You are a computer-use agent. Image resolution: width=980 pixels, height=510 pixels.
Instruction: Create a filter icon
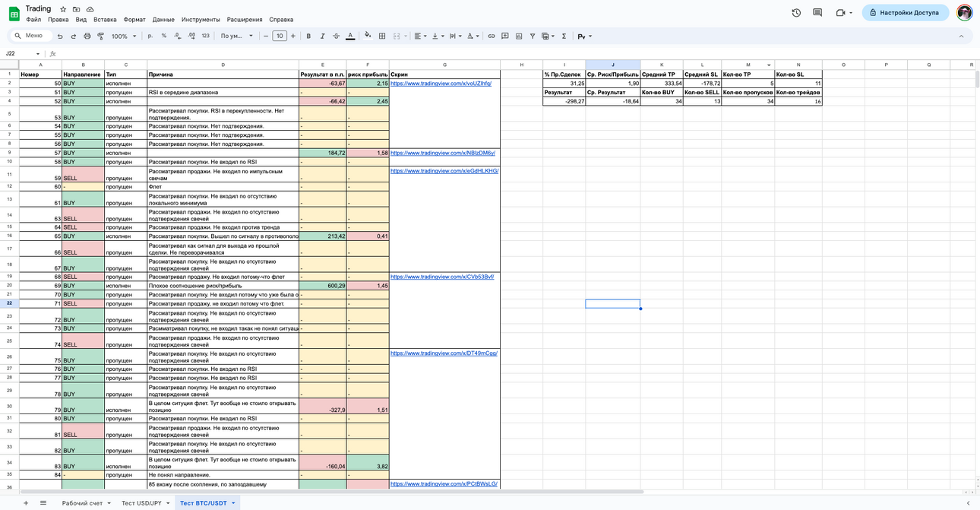tap(533, 36)
